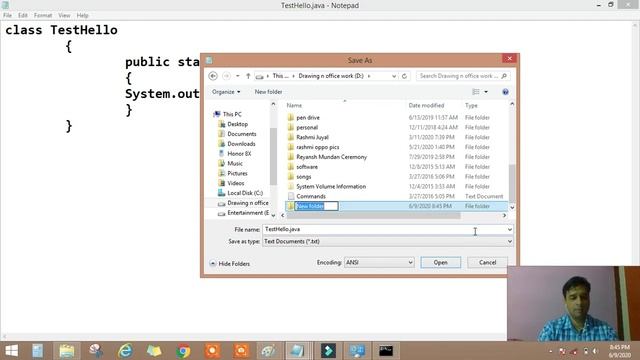The height and width of the screenshot is (360, 640).
Task: Sort by Date modified column
Action: [426, 105]
